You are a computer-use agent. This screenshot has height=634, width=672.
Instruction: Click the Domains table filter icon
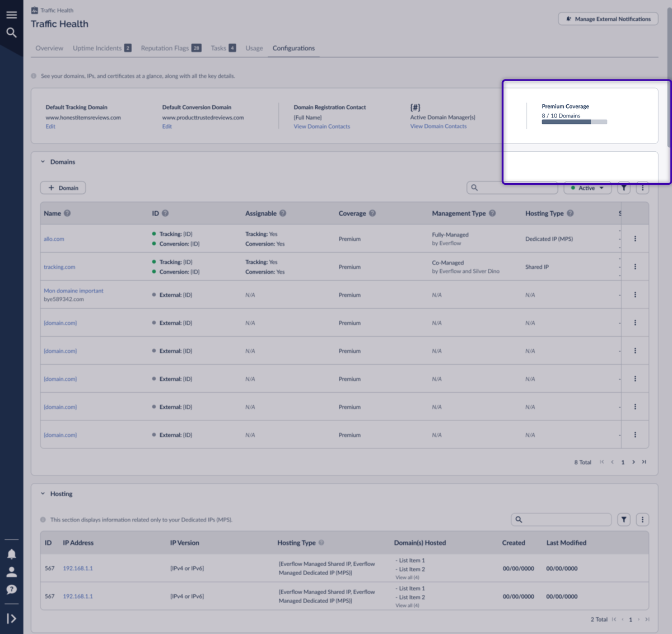624,188
